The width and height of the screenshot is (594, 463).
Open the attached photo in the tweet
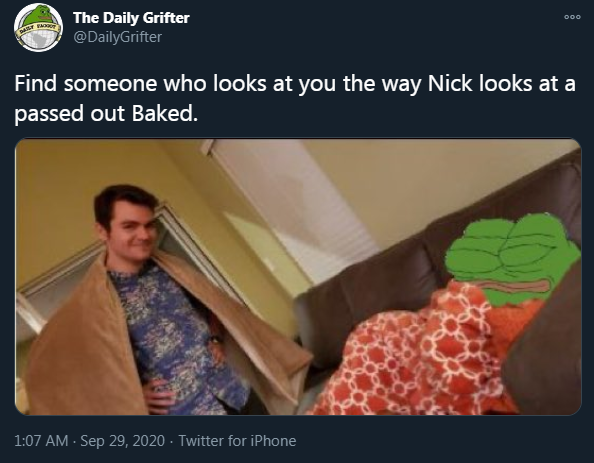tap(298, 277)
